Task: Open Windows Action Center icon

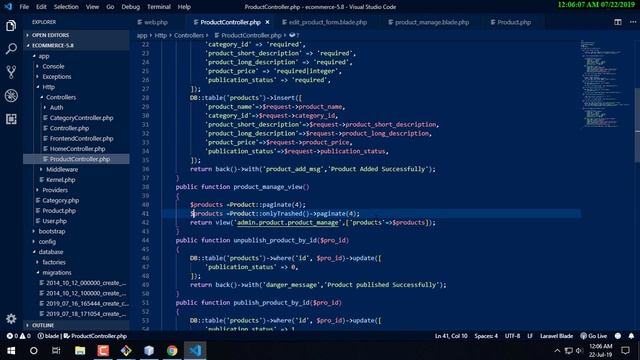Action: (625, 351)
